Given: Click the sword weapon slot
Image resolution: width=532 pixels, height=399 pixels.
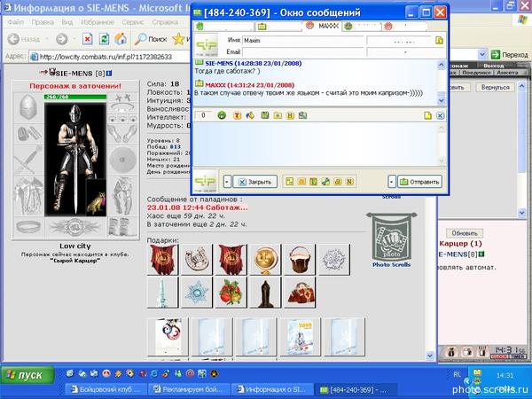Looking at the screenshot, I should tap(28, 159).
